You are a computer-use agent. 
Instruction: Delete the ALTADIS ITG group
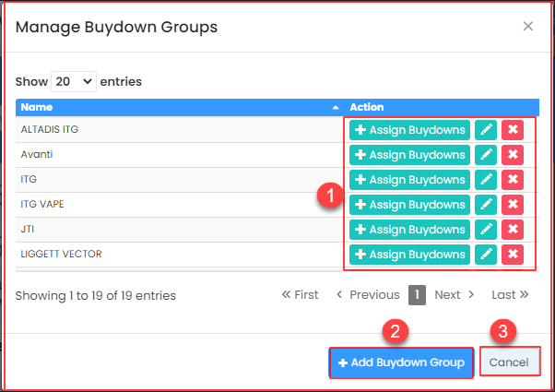[x=513, y=130]
